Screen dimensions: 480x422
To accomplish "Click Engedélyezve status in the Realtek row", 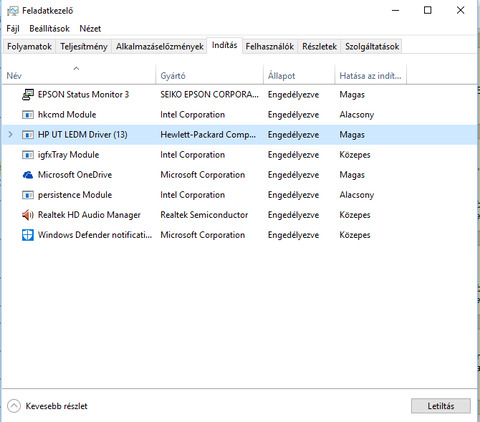I will point(293,215).
